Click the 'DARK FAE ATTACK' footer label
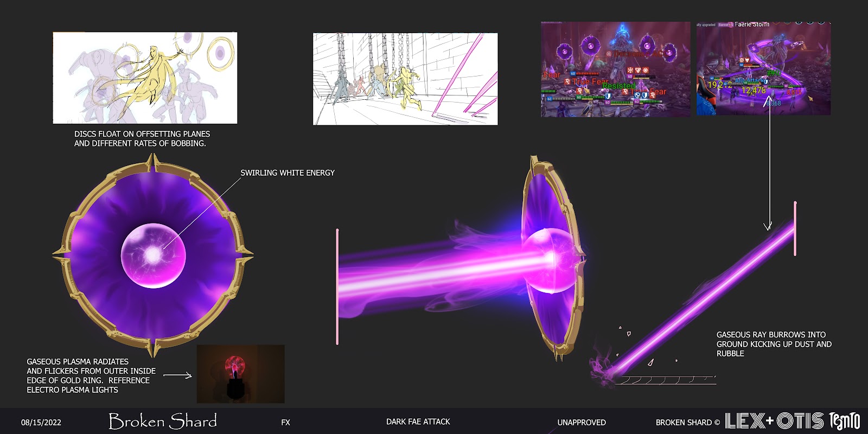This screenshot has width=868, height=434. 418,422
